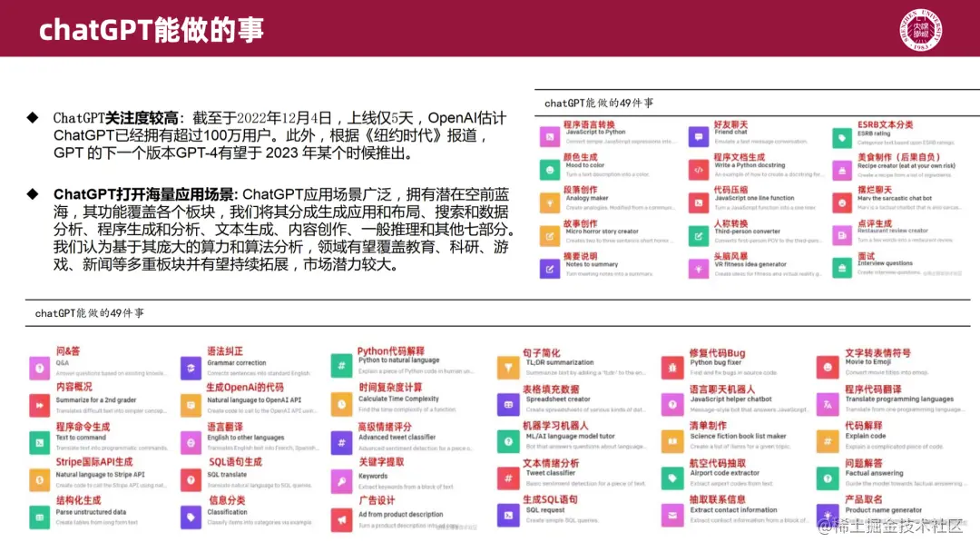
Task: Click the green Third-person converter icon
Action: point(698,236)
